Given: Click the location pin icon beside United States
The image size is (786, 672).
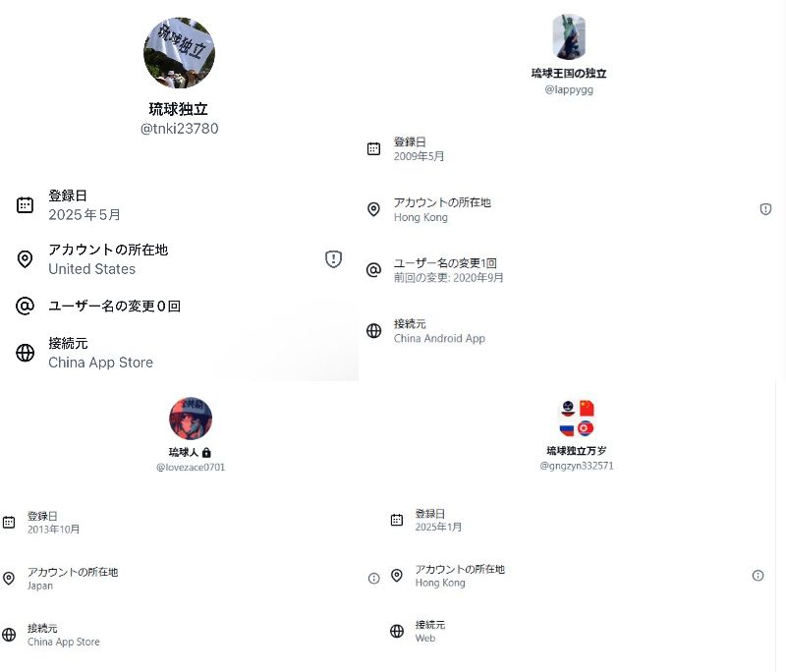Looking at the screenshot, I should click(x=26, y=259).
